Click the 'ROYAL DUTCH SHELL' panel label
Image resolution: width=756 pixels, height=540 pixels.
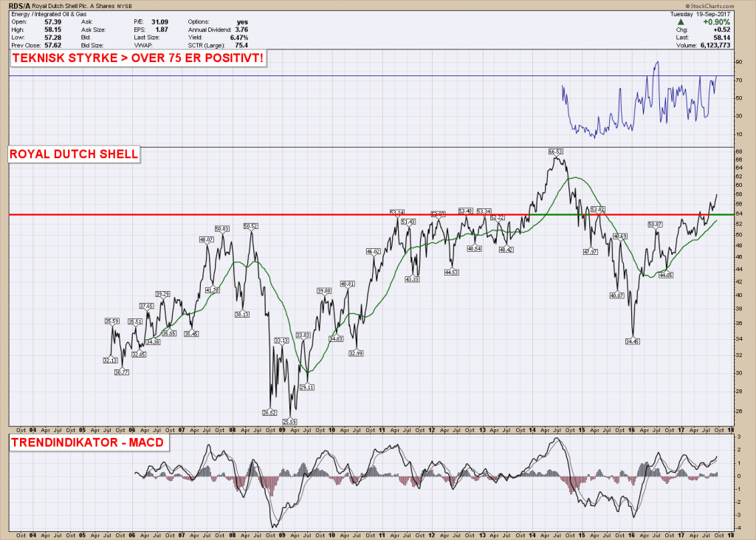(74, 154)
